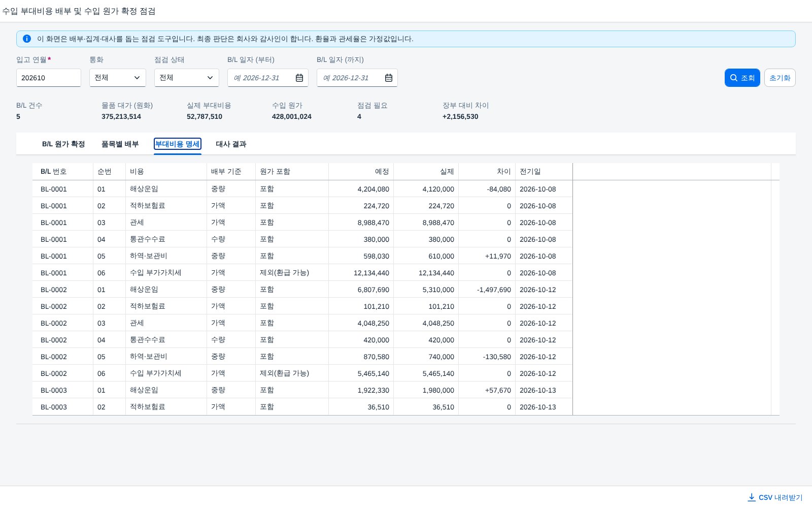Viewport: 812px width, 508px height.
Task: Switch to the 품목별 배부 tab
Action: pyautogui.click(x=120, y=144)
